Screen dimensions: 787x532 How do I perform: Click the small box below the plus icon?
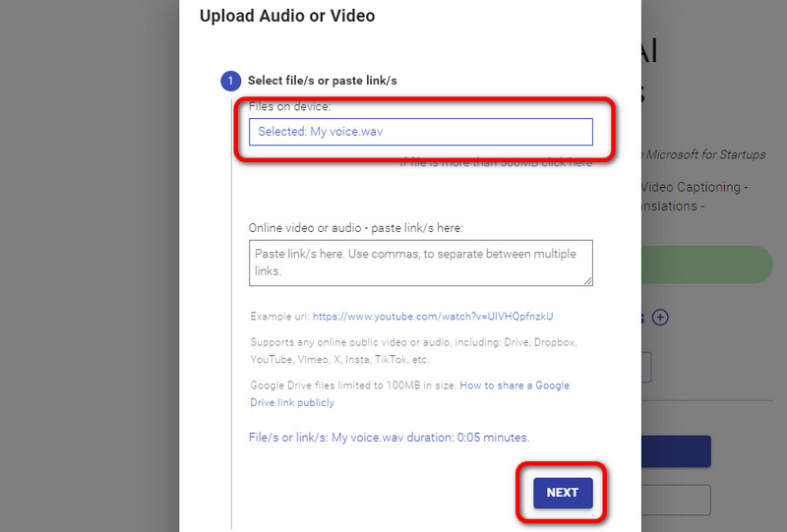coord(646,368)
